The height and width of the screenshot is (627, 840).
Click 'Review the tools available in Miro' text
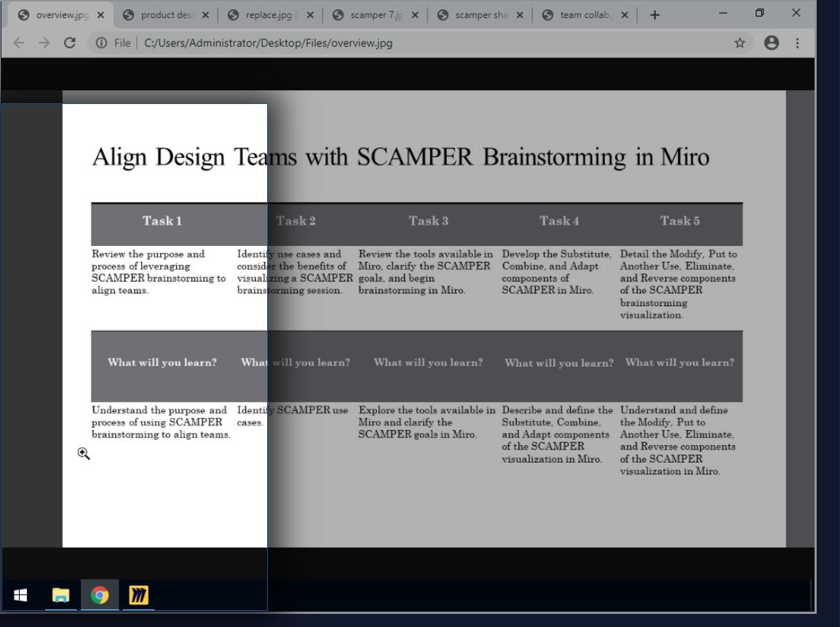pyautogui.click(x=426, y=272)
